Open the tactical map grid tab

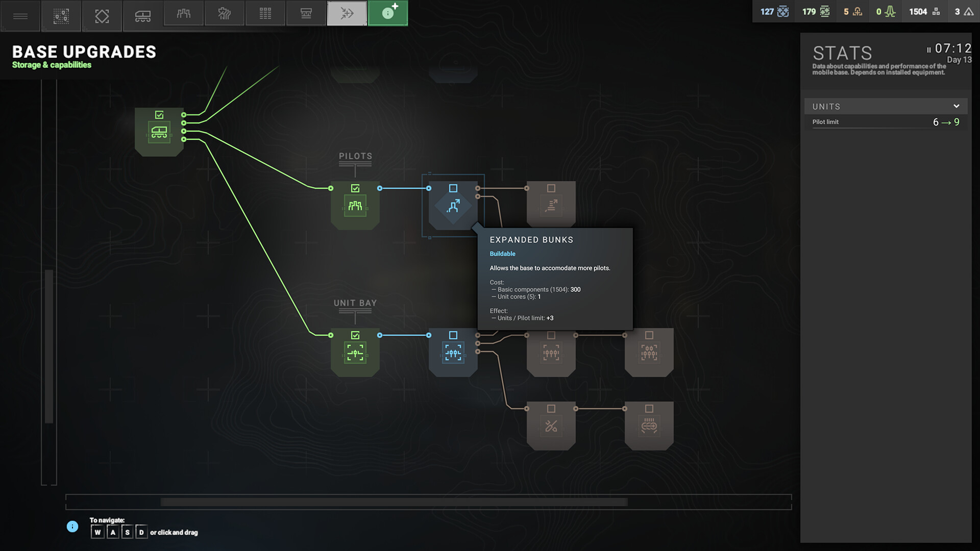coord(61,16)
